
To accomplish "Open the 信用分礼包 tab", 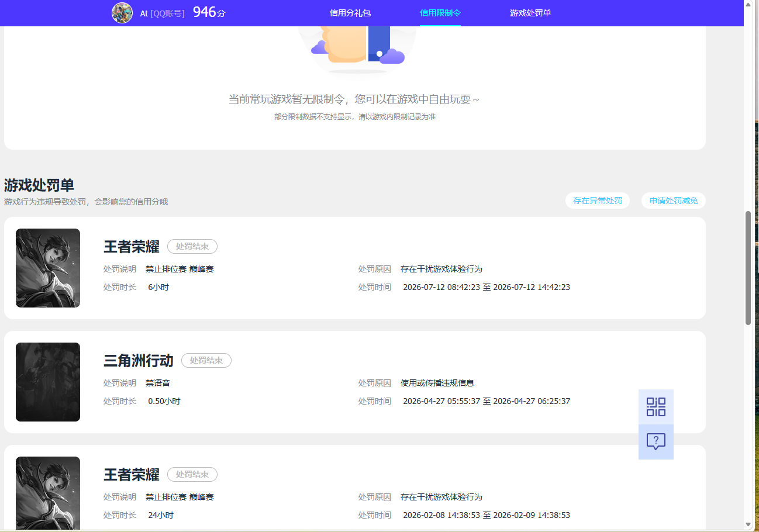I will click(350, 13).
